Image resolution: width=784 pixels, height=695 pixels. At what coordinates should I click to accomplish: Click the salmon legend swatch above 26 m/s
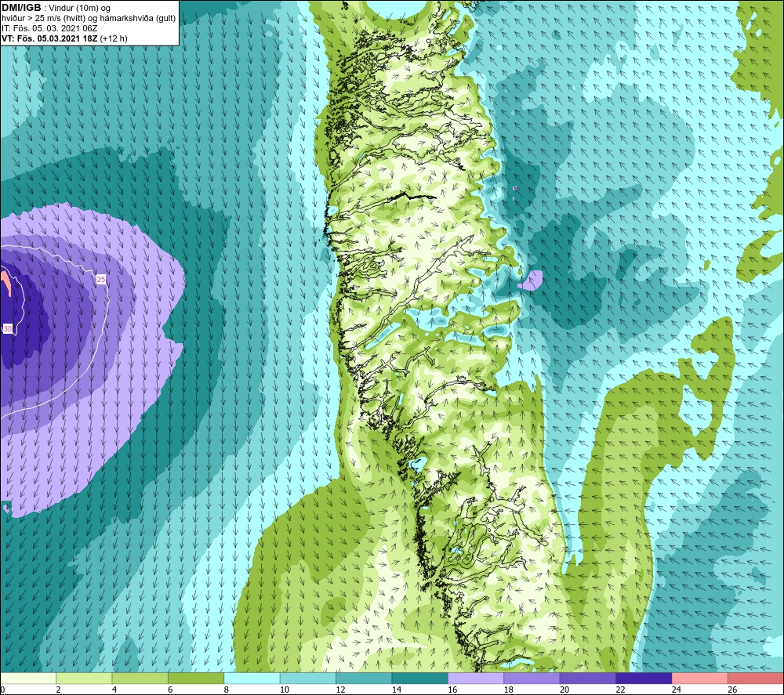click(756, 678)
